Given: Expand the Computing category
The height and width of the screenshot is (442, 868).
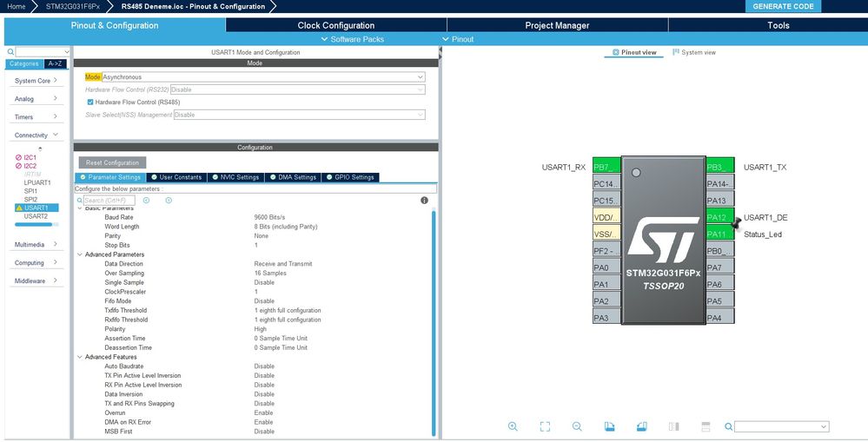Looking at the screenshot, I should (x=36, y=263).
